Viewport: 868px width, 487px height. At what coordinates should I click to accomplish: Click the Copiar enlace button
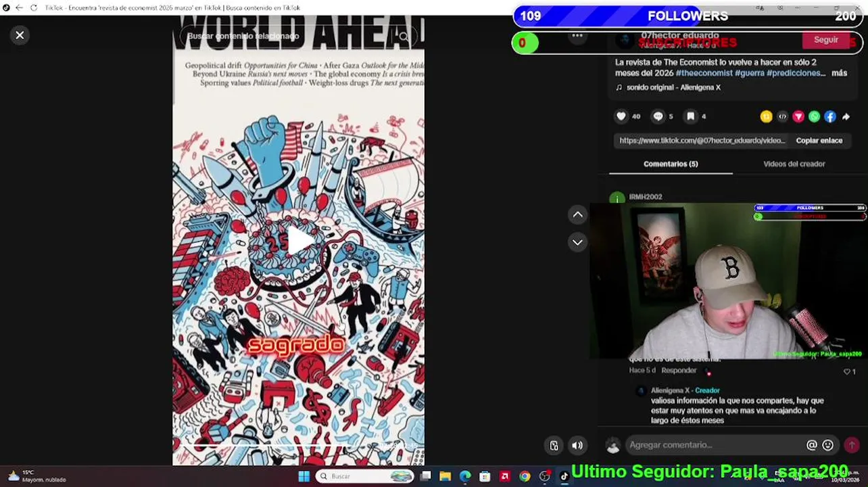[x=819, y=141]
